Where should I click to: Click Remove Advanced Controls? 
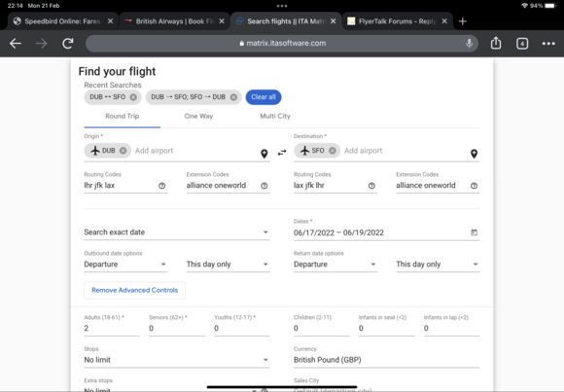134,290
